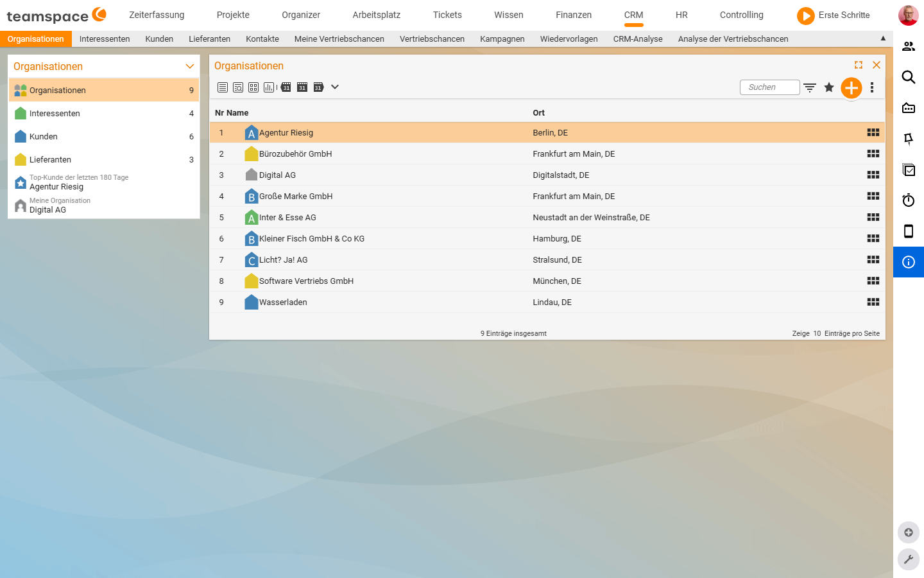Open row menu for Inter & Esse AG
The height and width of the screenshot is (578, 924).
873,217
